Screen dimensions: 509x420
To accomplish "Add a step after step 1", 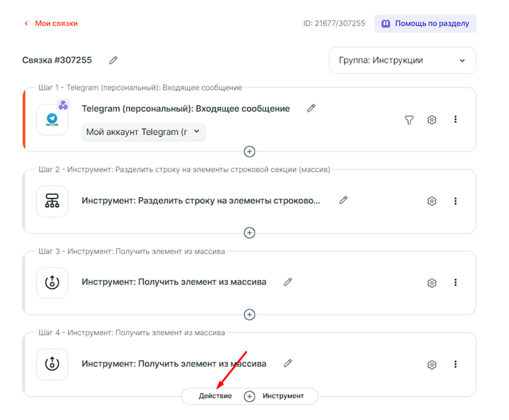I will pos(249,151).
